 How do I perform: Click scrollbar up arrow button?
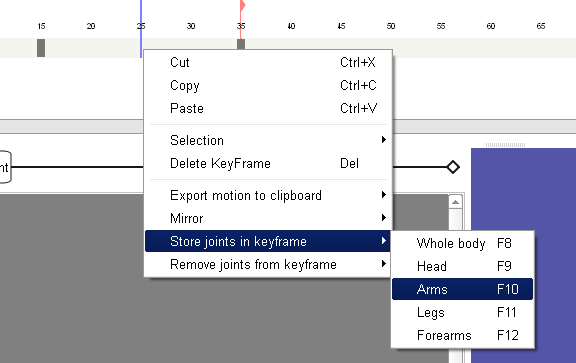pos(456,202)
